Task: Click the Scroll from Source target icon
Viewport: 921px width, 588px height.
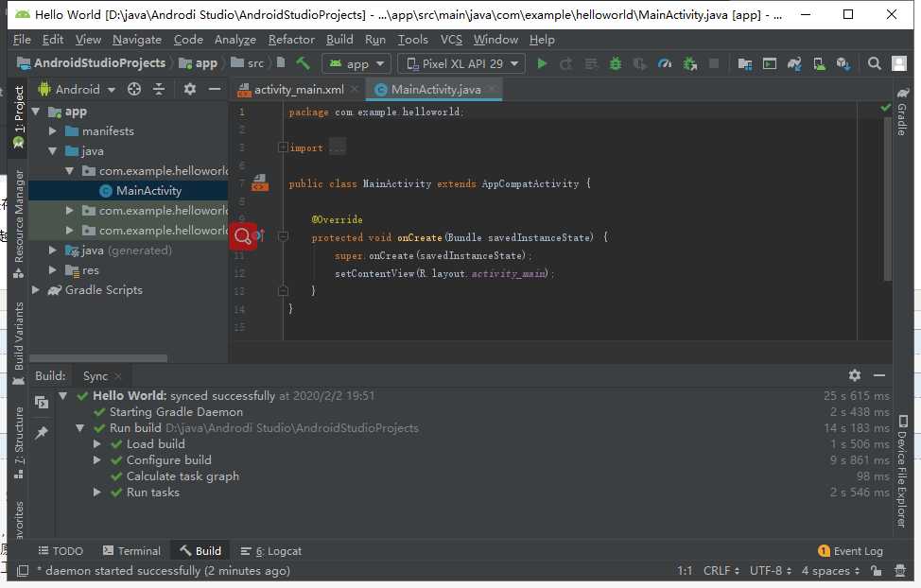Action: click(x=134, y=89)
